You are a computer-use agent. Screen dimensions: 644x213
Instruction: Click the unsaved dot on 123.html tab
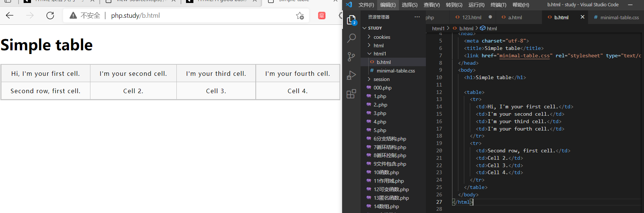click(x=490, y=17)
